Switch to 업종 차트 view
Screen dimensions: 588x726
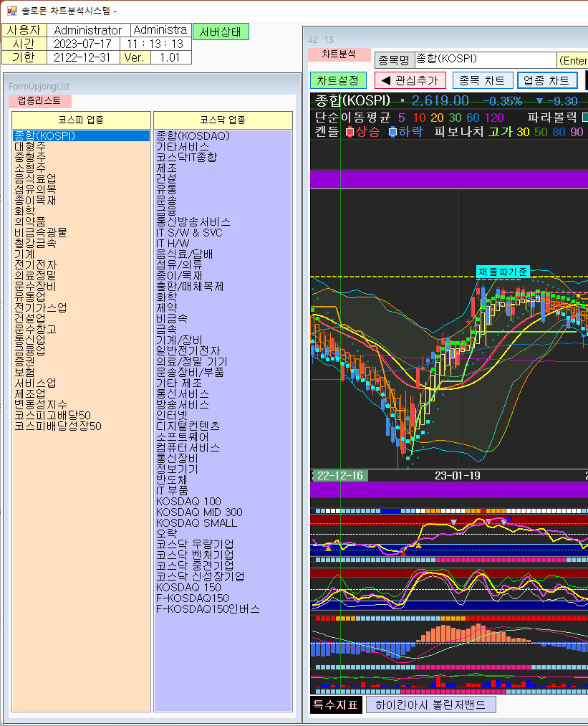coord(547,80)
